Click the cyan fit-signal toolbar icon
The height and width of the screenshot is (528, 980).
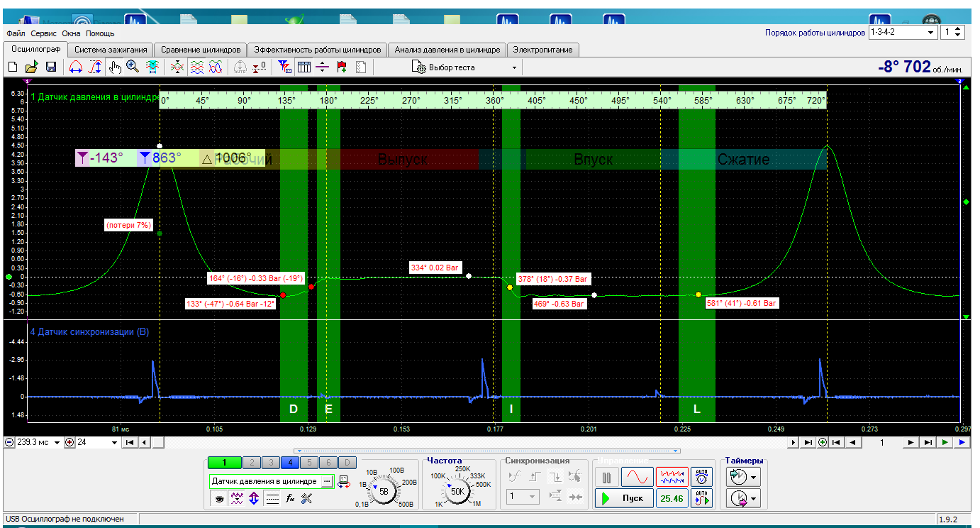pyautogui.click(x=152, y=67)
